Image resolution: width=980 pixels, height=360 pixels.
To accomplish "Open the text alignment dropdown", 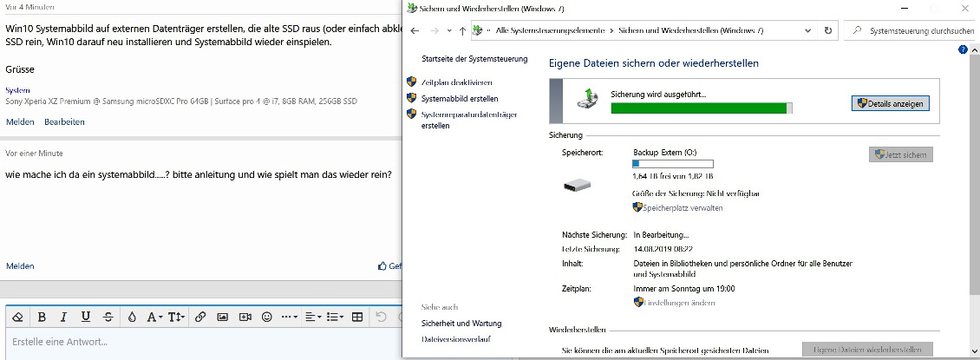I will coord(312,317).
